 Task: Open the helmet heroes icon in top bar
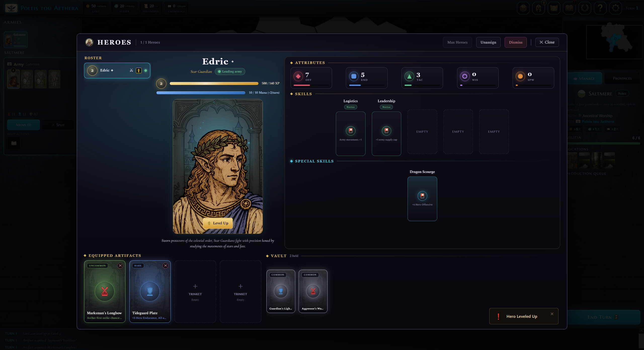coord(539,8)
